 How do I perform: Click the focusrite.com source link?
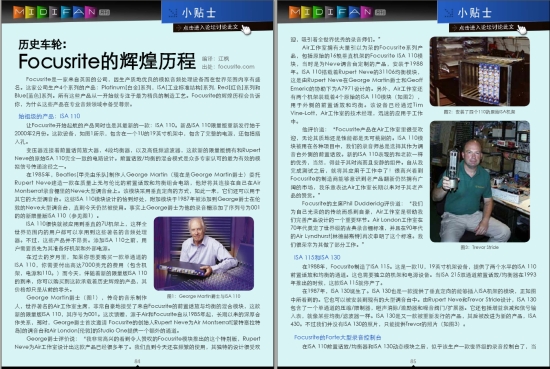pyautogui.click(x=236, y=67)
